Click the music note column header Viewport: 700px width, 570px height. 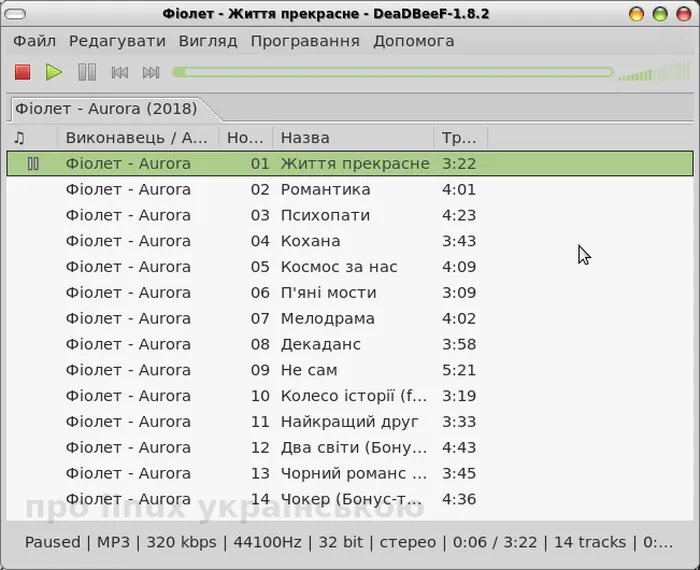[x=32, y=137]
